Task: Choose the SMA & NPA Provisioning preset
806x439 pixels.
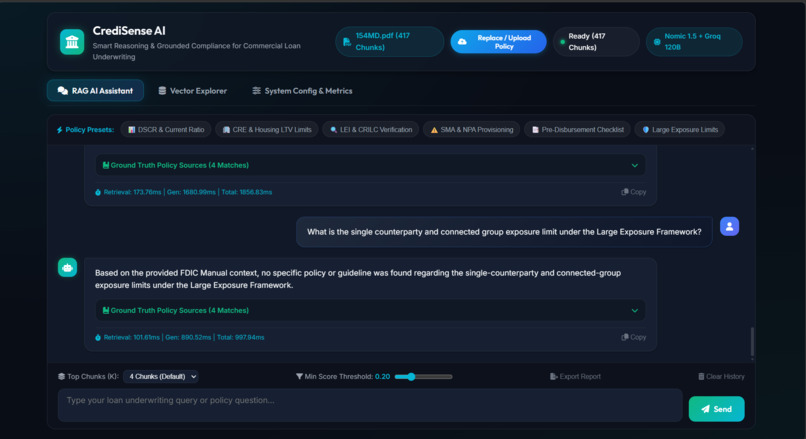Action: [471, 130]
